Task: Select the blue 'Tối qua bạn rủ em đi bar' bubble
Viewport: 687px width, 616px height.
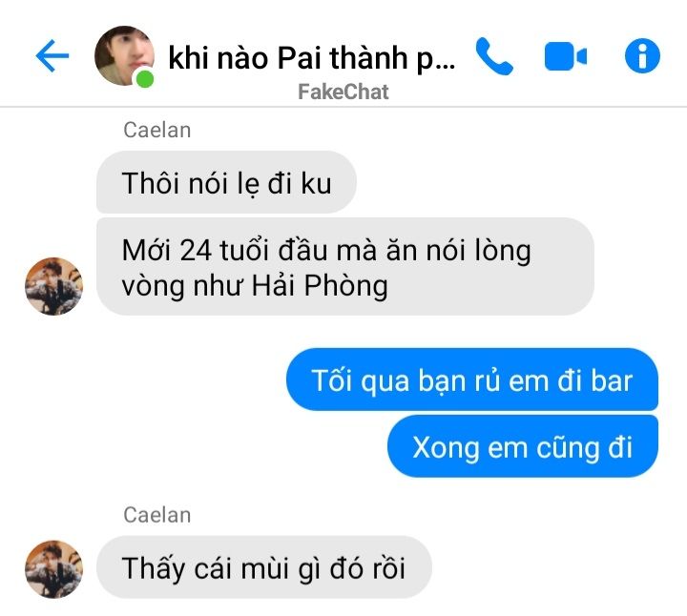Action: tap(472, 380)
